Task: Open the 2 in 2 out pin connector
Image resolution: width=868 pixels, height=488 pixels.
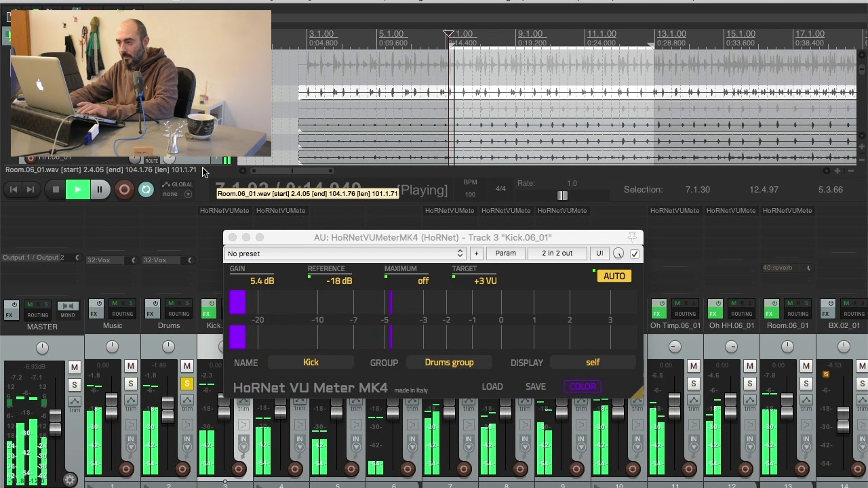Action: click(557, 253)
